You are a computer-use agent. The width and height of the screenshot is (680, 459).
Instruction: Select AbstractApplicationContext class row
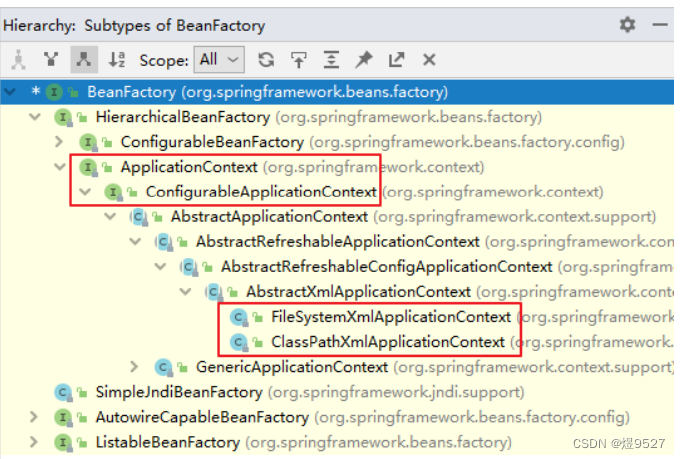[x=337, y=217]
